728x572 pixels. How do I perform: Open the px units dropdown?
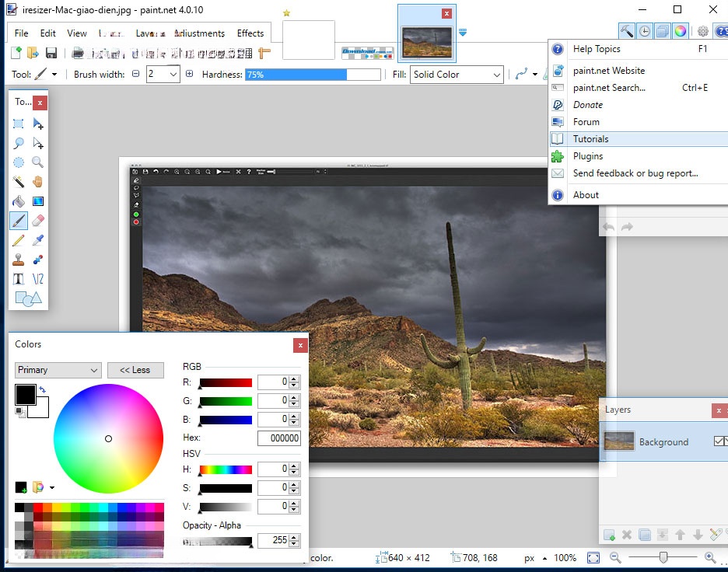544,557
